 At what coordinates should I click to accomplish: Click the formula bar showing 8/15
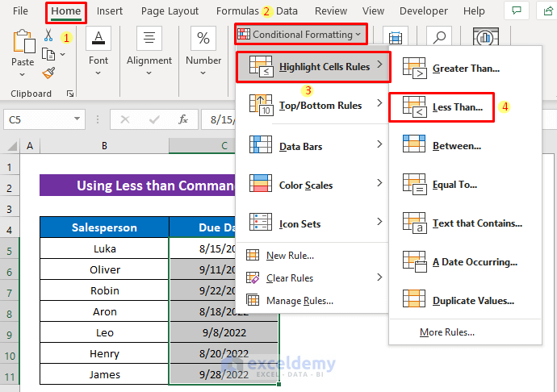tap(219, 119)
